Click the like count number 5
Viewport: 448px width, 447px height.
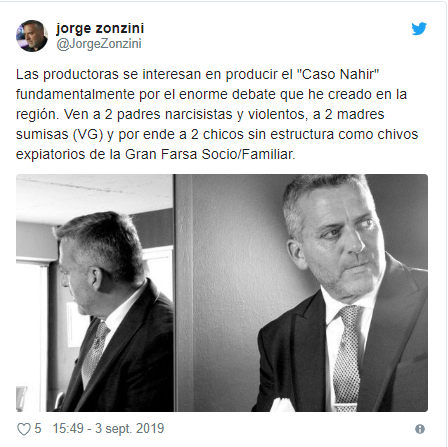tap(38, 429)
